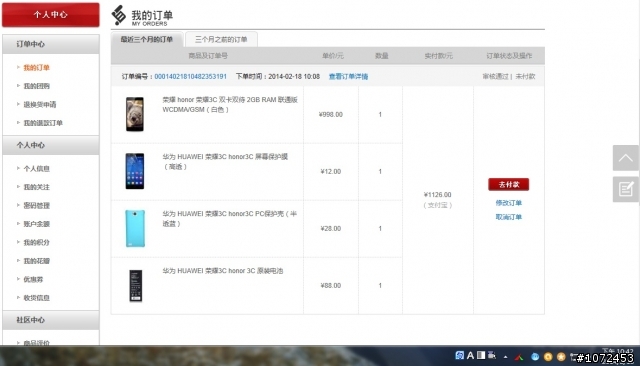Click 取消订单 cancel order link
640x366 pixels.
[x=509, y=217]
